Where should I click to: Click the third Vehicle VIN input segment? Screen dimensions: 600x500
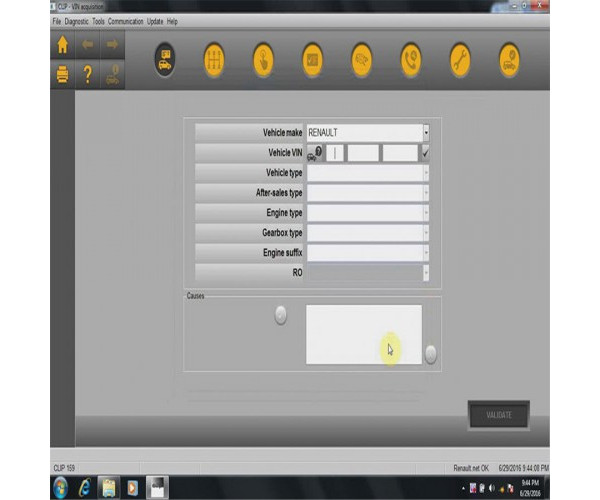(400, 153)
